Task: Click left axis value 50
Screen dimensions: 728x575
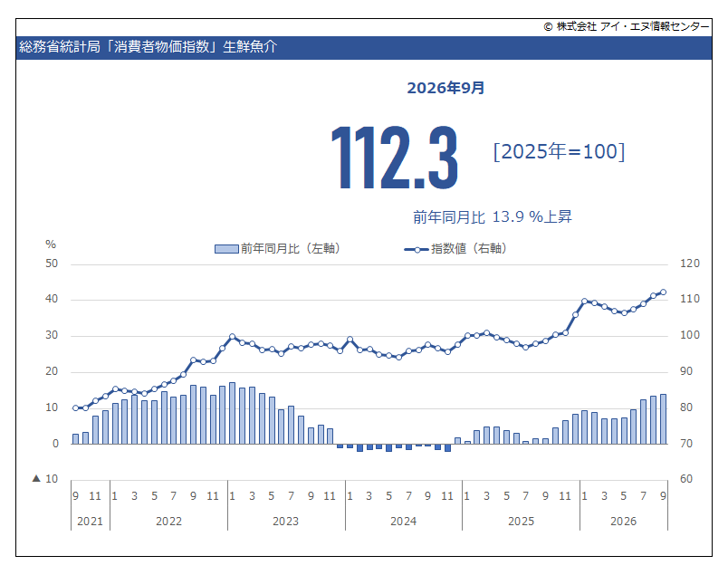Action: (x=52, y=264)
